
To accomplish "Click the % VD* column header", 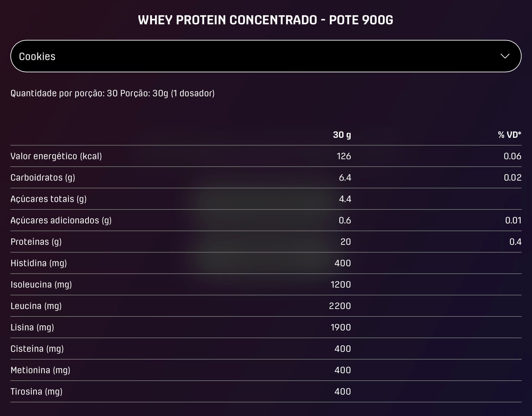I will (x=509, y=135).
